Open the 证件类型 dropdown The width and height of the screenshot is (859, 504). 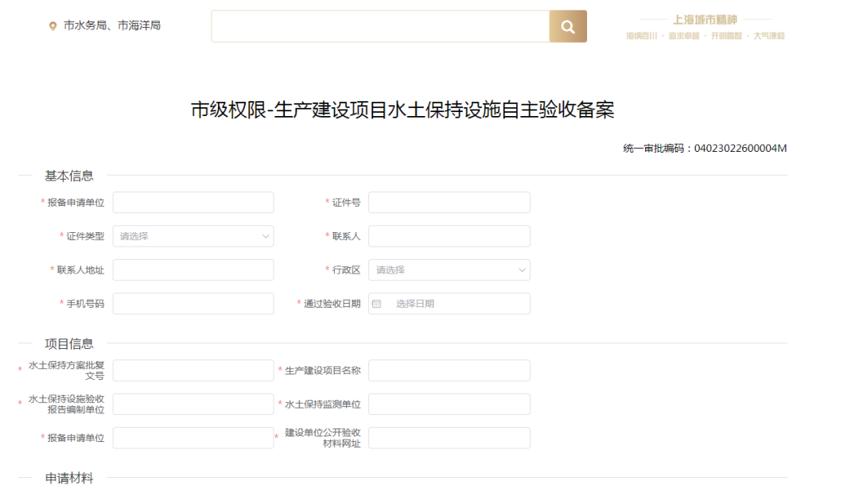pos(193,236)
